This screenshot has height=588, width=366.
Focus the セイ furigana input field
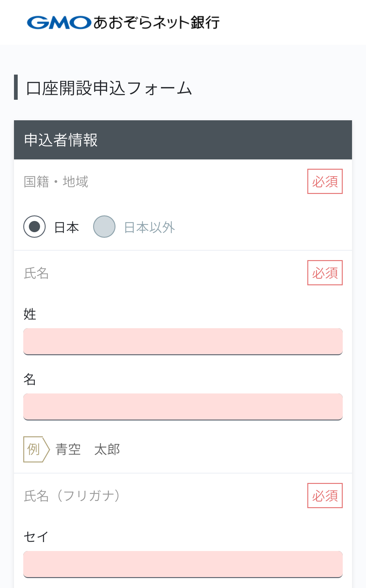(x=183, y=564)
